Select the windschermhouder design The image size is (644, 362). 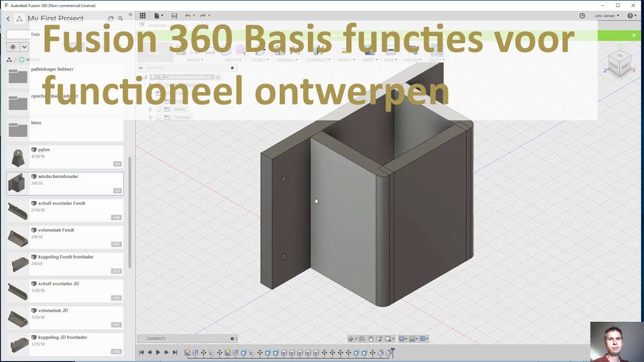pos(65,184)
